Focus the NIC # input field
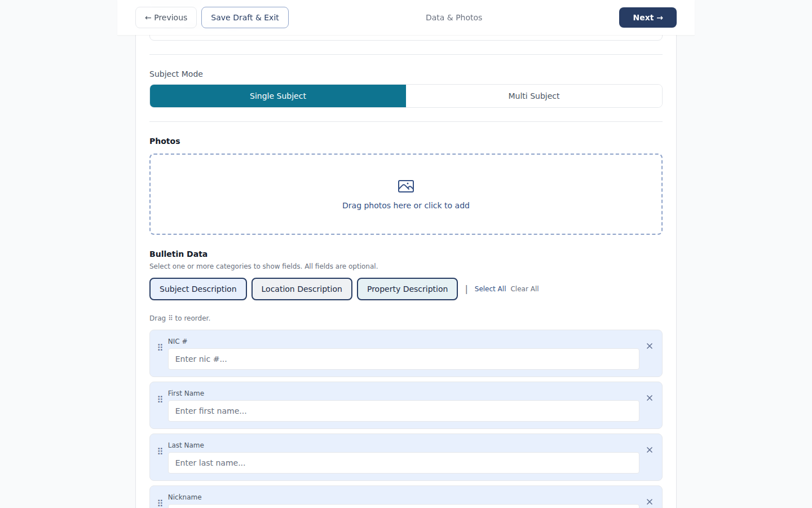 click(x=404, y=359)
